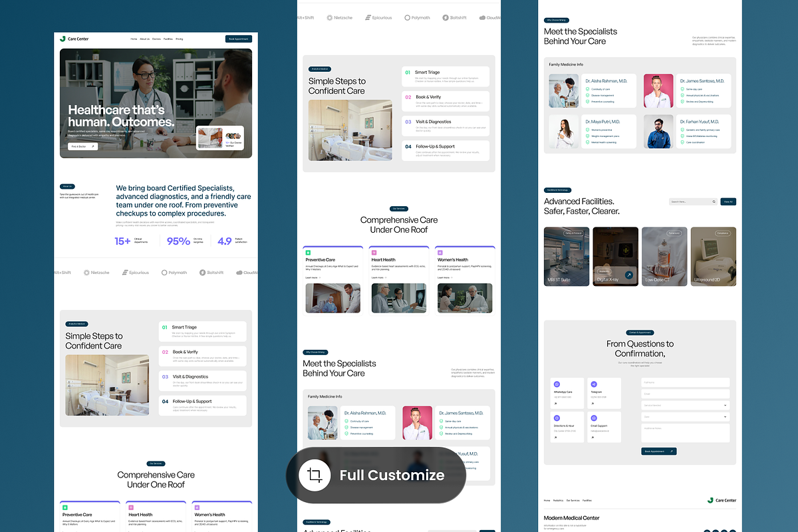The height and width of the screenshot is (532, 798).
Task: Open Doctors in the top navigation
Action: point(156,39)
